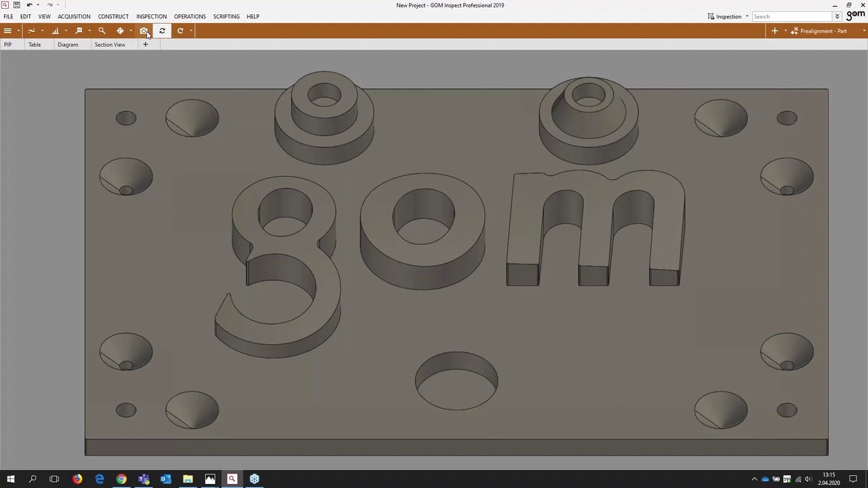This screenshot has width=868, height=488.
Task: Open the SCRIPTING menu
Action: [226, 16]
